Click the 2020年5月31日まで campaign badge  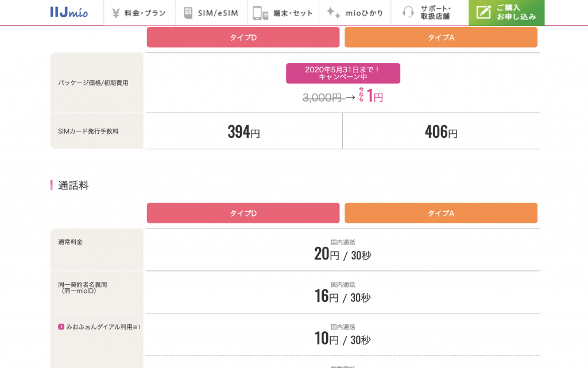pos(343,73)
